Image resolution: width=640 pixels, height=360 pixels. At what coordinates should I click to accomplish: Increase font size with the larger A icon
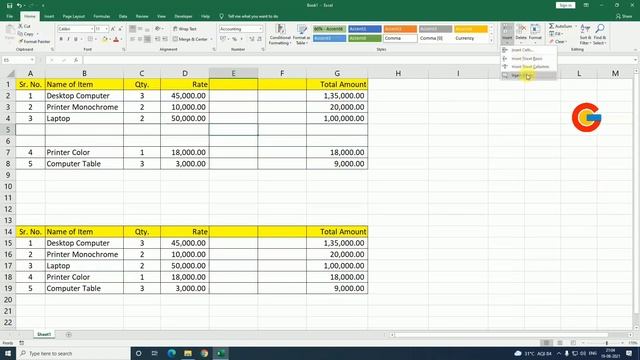pos(113,29)
